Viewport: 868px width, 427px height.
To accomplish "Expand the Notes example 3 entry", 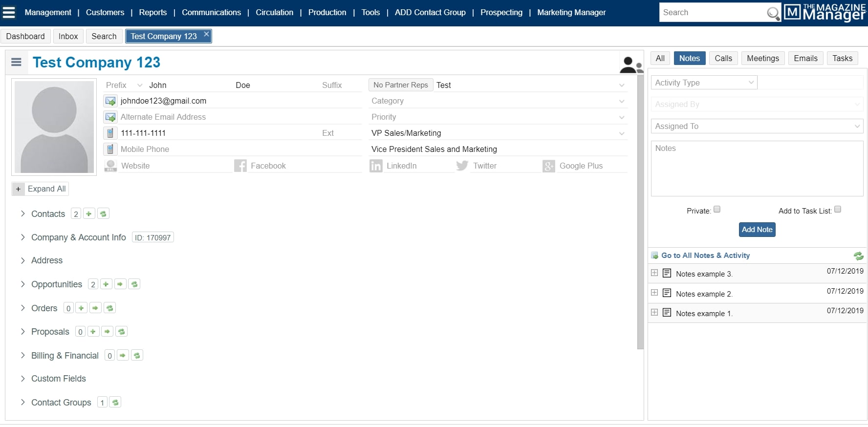I will [654, 273].
